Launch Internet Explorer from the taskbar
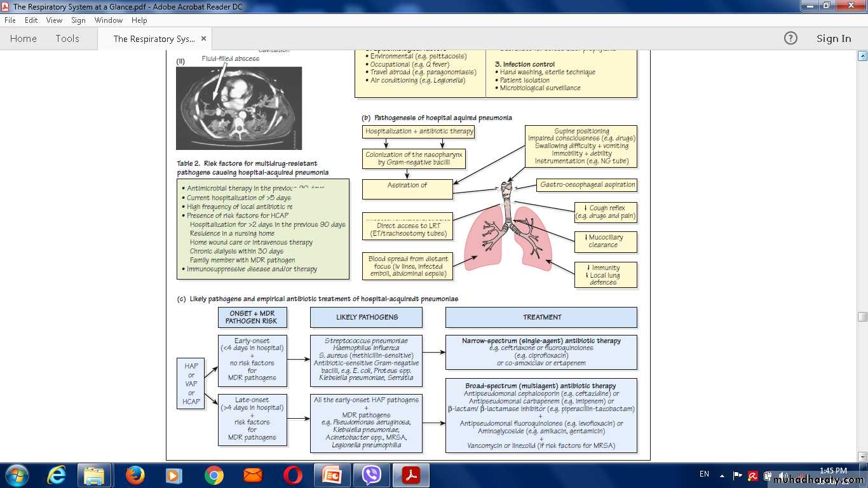868x488 pixels. pos(57,475)
